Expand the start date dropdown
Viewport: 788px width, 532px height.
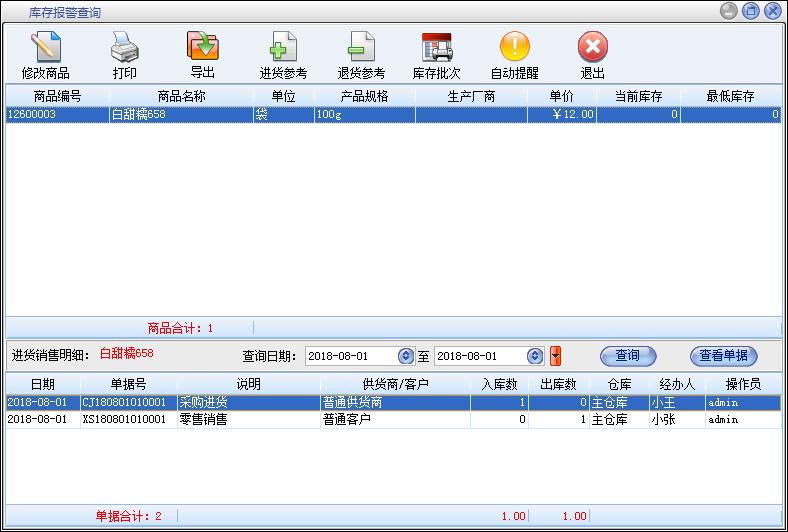pos(405,356)
